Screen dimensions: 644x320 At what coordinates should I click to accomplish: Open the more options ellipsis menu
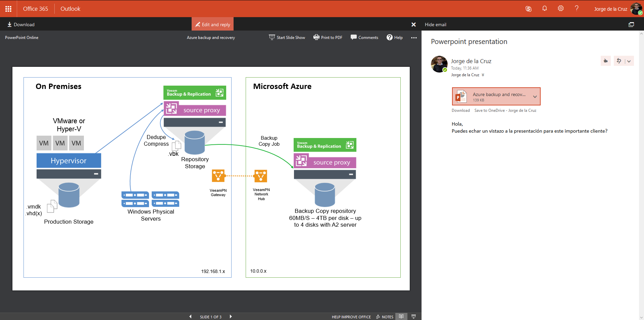pyautogui.click(x=414, y=38)
